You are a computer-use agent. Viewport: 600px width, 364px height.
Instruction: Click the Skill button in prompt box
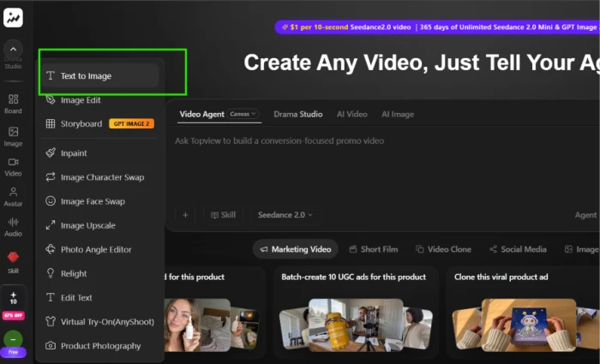pyautogui.click(x=223, y=215)
